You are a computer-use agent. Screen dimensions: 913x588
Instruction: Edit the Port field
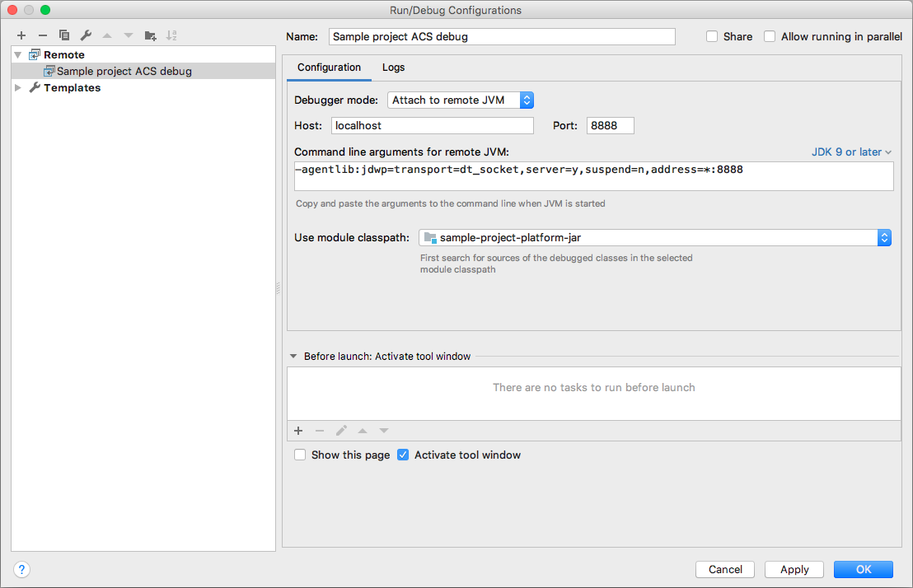coord(610,125)
